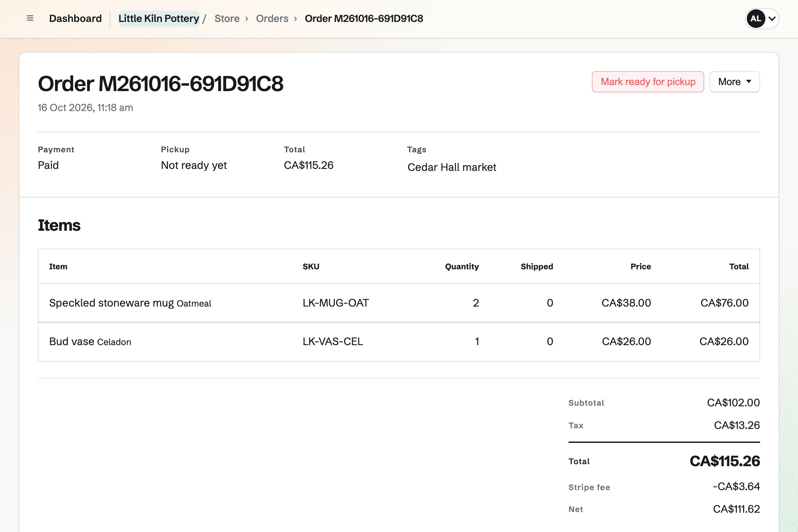Screen dimensions: 798x532
Task: Click Mark ready for pickup button
Action: pyautogui.click(x=648, y=82)
